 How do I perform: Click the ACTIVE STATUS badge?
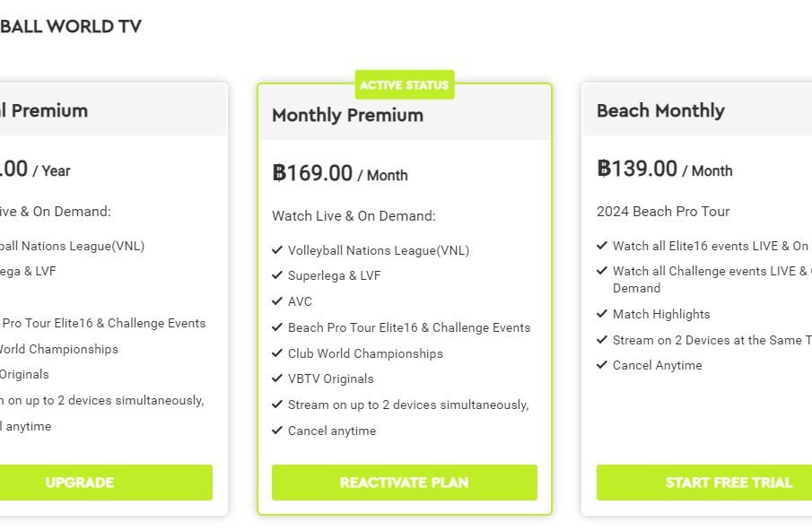[x=404, y=85]
